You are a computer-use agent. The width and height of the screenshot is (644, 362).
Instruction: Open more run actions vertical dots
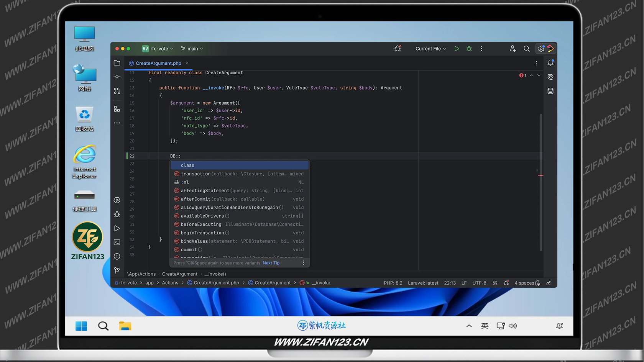coord(481,49)
